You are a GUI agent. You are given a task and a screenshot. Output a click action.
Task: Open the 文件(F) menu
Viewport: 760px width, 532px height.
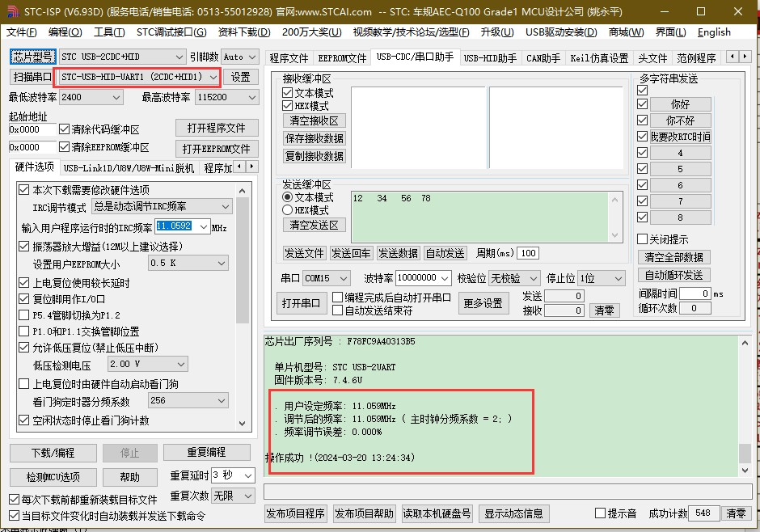pyautogui.click(x=21, y=32)
